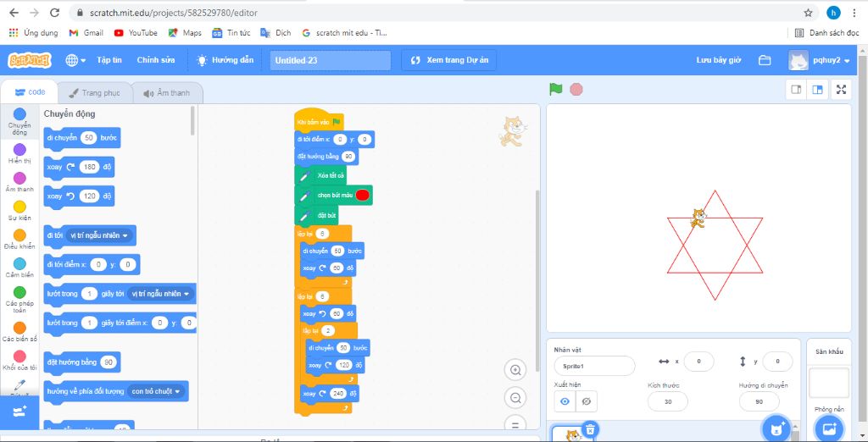This screenshot has height=442, width=868.
Task: Delete Sprite1 with trash icon
Action: 591,428
